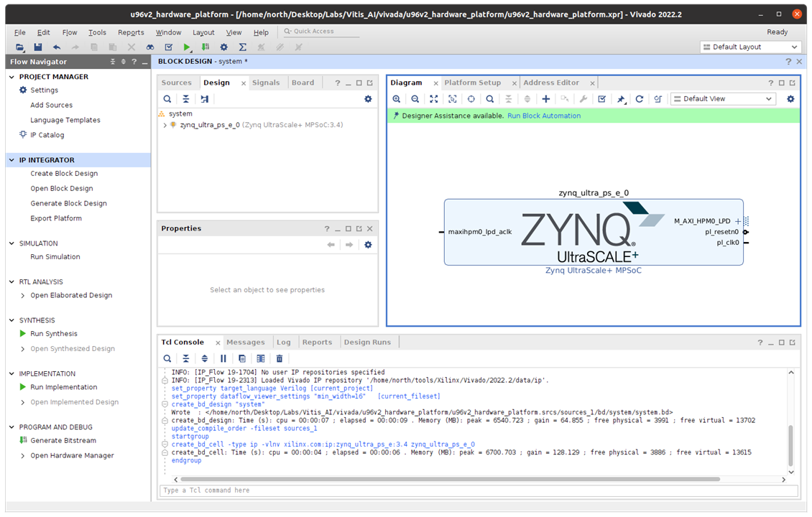Viewport: 812px width, 517px height.
Task: Click the green Run arrow in main toolbar
Action: tap(187, 47)
